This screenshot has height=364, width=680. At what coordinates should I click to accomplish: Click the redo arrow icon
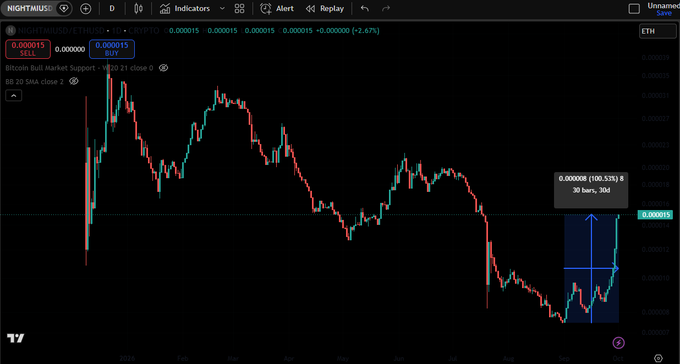point(386,8)
